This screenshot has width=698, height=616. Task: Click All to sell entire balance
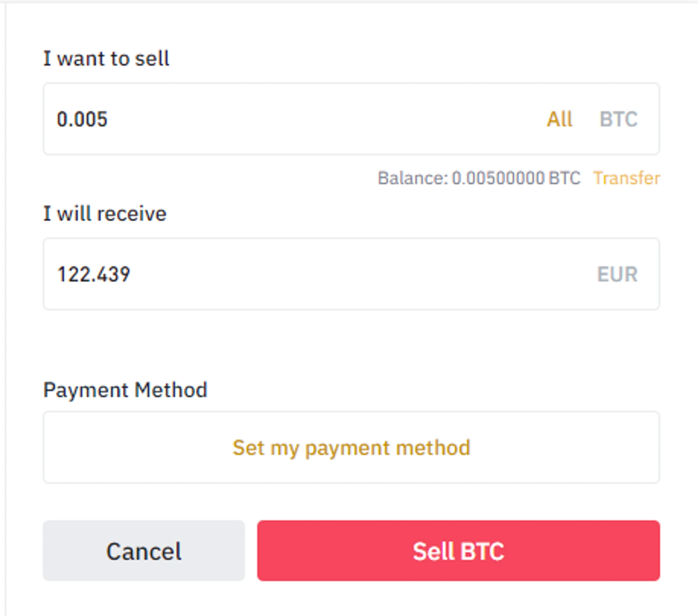[559, 119]
